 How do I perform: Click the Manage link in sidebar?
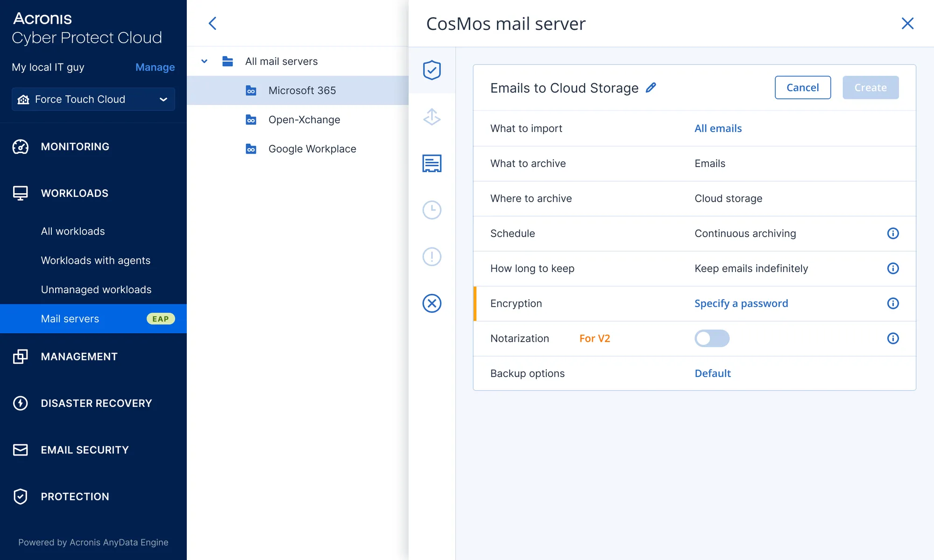pyautogui.click(x=155, y=67)
